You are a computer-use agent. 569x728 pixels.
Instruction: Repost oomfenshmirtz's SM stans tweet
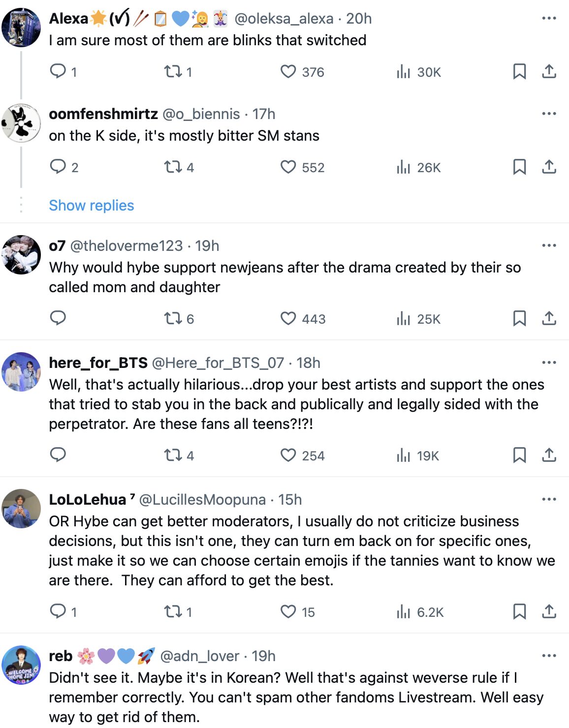click(x=173, y=167)
